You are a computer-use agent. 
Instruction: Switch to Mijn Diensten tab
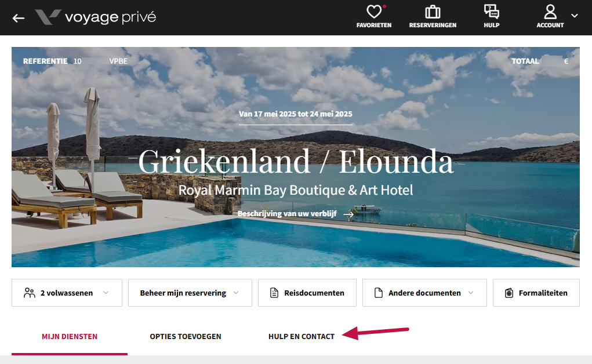(x=70, y=336)
